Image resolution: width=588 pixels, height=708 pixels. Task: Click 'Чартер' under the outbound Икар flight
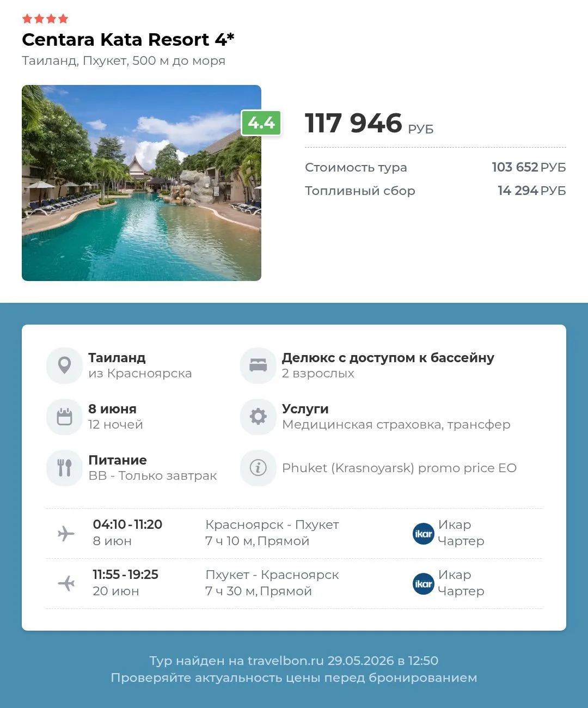coord(461,541)
